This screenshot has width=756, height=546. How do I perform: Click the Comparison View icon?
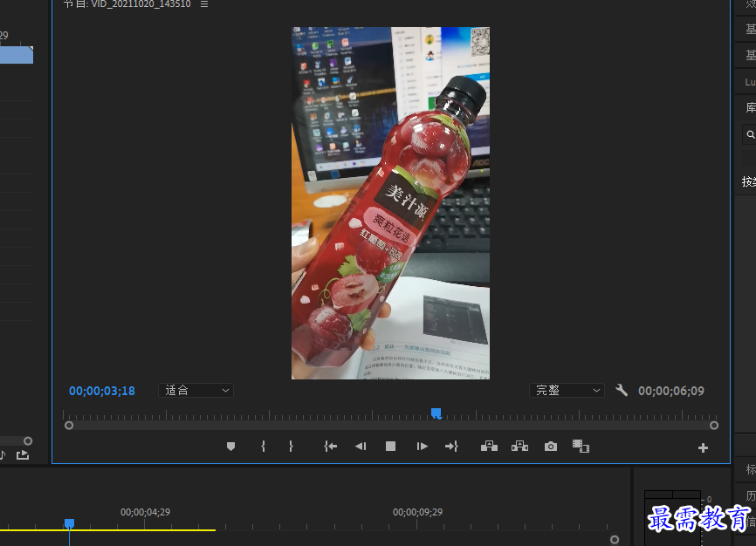point(581,447)
